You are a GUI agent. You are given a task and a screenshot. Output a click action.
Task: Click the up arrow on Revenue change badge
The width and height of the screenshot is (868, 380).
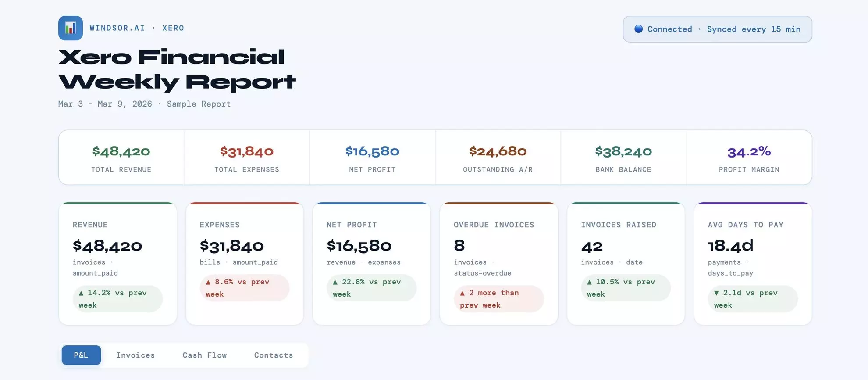tap(80, 293)
